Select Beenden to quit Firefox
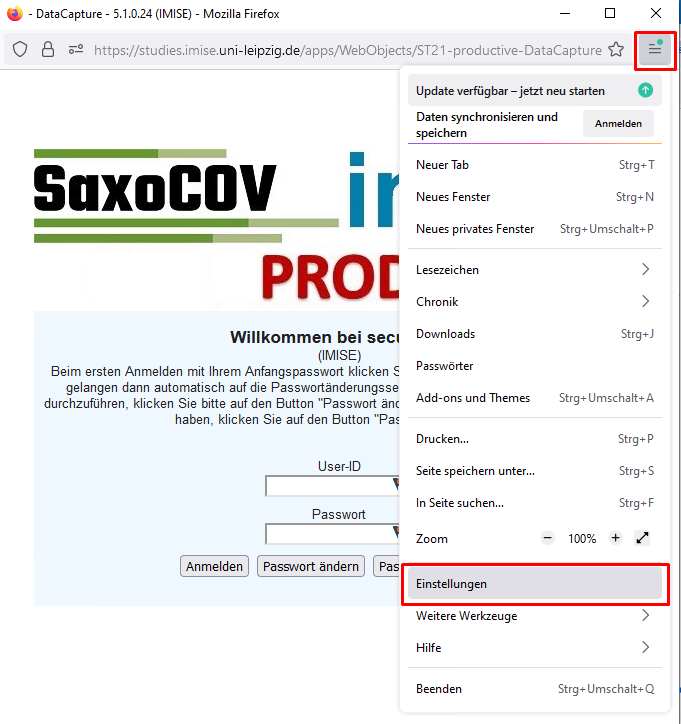Image resolution: width=681 pixels, height=724 pixels. (x=535, y=688)
